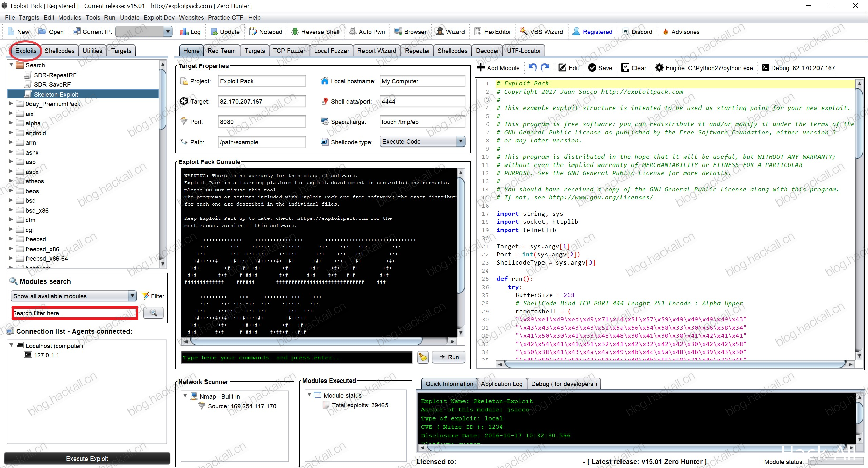
Task: Expand the bsd_x86 folder
Action: [11, 210]
